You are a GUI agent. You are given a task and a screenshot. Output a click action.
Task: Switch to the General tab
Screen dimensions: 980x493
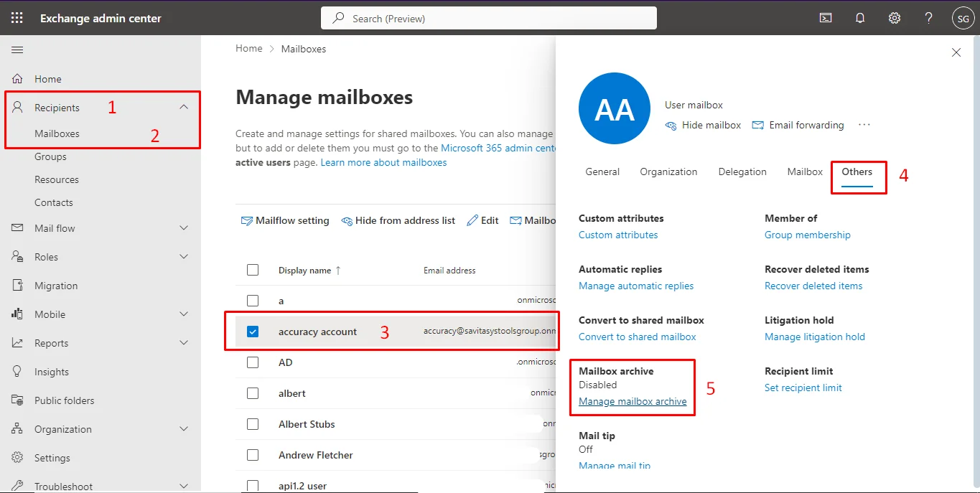602,172
